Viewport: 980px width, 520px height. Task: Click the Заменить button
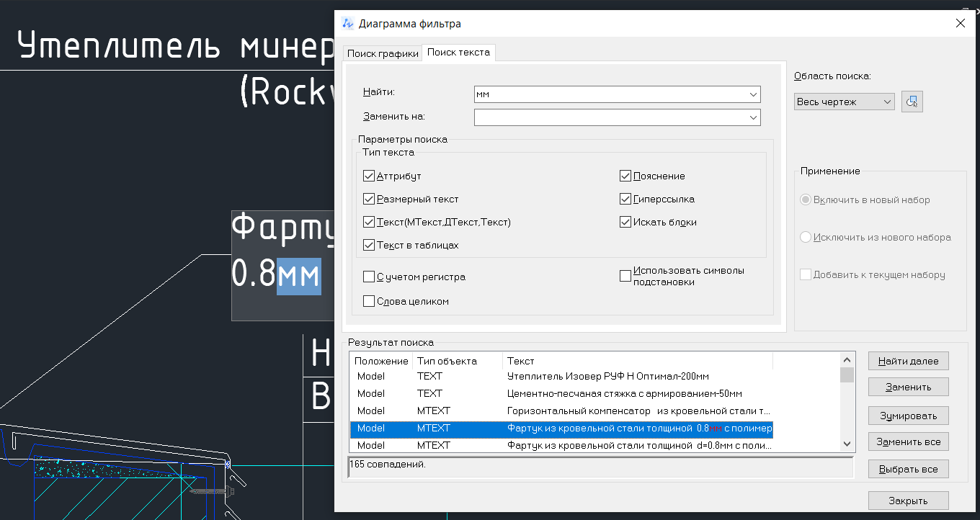tap(908, 387)
